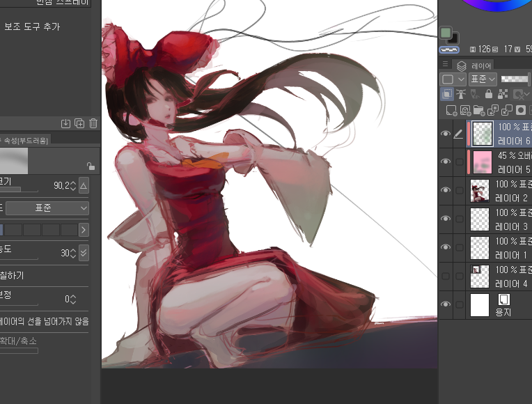This screenshot has height=404, width=532.
Task: Toggle clip to layer below icon
Action: pyautogui.click(x=447, y=94)
